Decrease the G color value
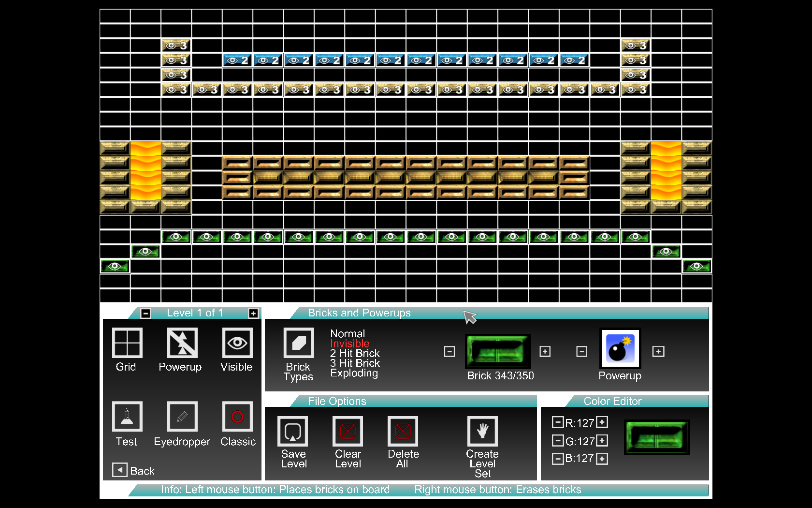The width and height of the screenshot is (812, 508). (x=558, y=441)
